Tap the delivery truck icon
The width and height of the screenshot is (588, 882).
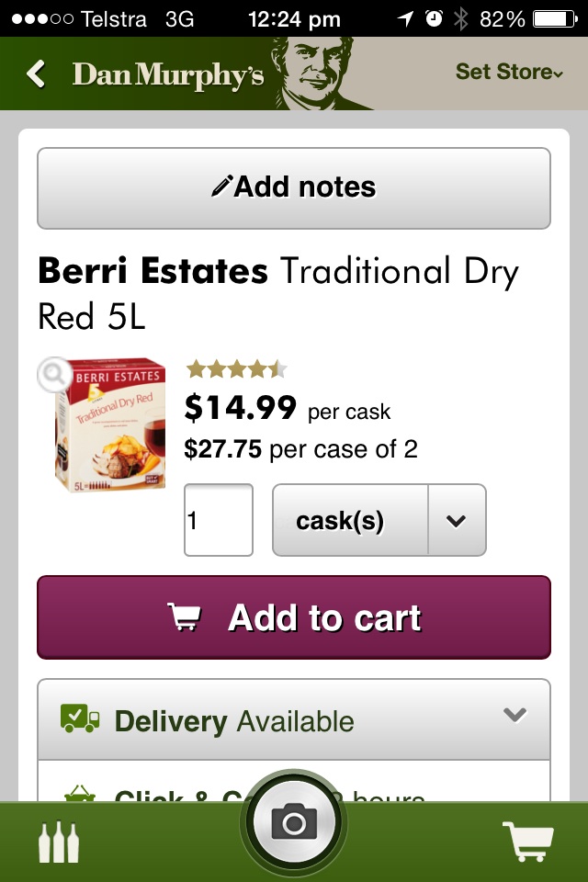(80, 718)
